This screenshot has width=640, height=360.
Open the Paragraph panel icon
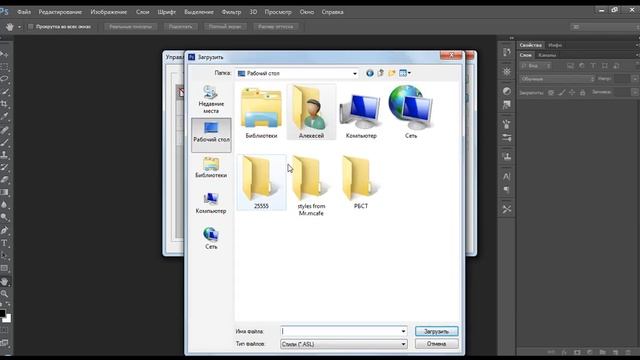507,190
